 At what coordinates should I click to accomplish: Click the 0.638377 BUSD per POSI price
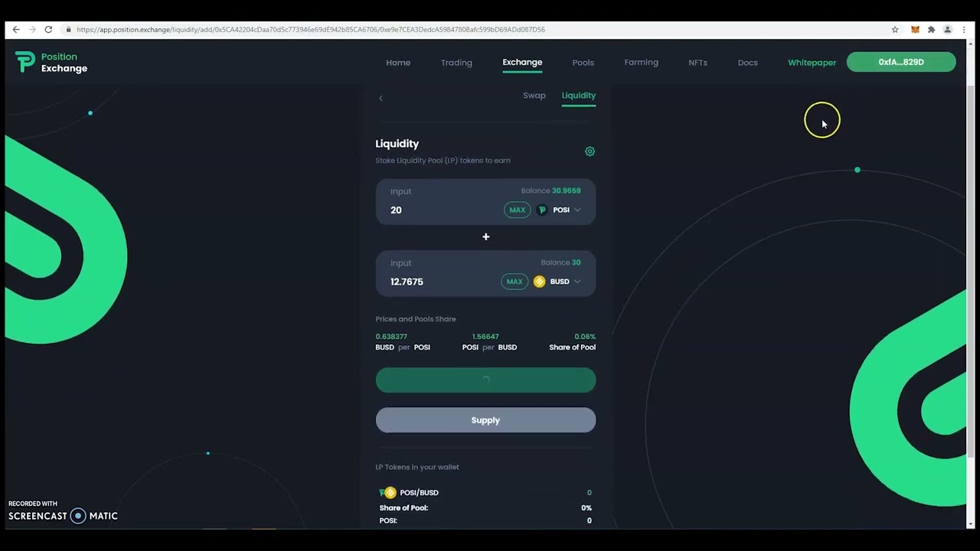pyautogui.click(x=391, y=337)
